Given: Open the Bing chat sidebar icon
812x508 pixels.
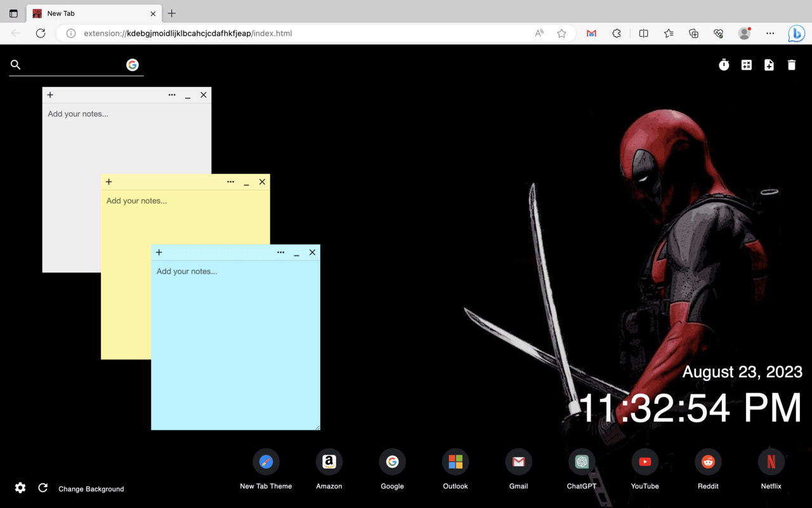Looking at the screenshot, I should (x=796, y=33).
